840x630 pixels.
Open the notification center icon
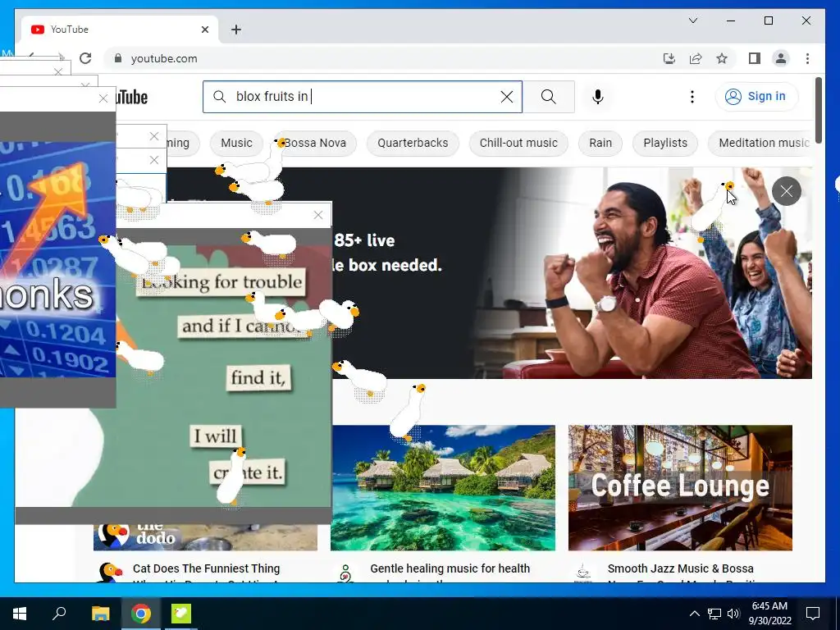coord(813,614)
